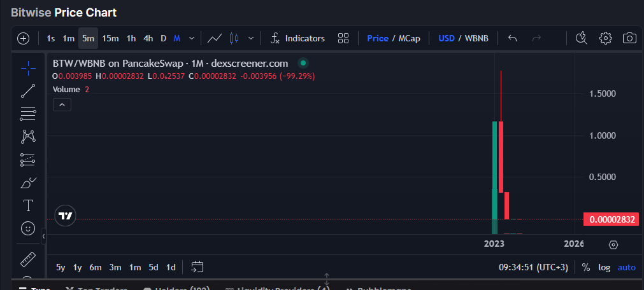This screenshot has height=290, width=644.
Task: Select the 15m timeframe
Action: [110, 38]
